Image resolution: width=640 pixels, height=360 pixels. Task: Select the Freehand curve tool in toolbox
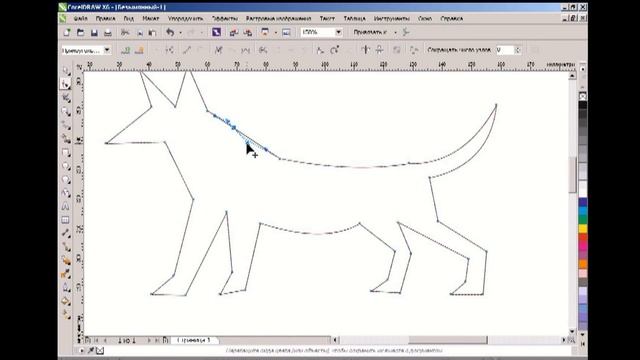[66, 125]
